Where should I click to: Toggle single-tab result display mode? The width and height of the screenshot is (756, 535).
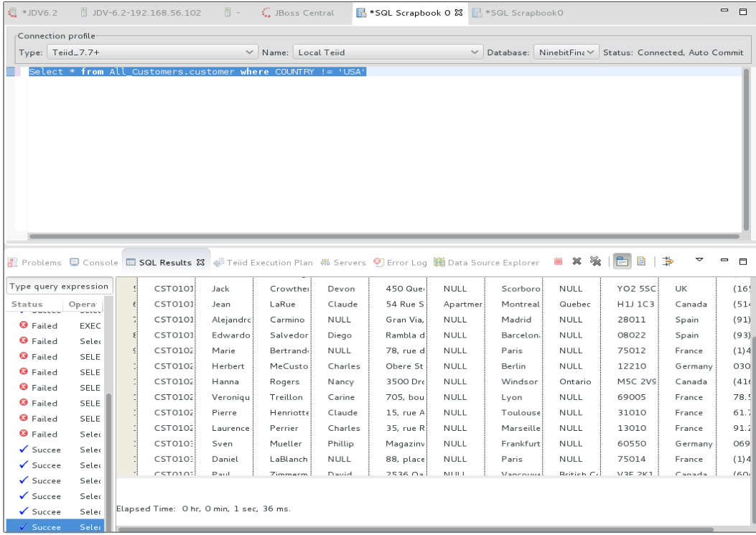tap(621, 262)
